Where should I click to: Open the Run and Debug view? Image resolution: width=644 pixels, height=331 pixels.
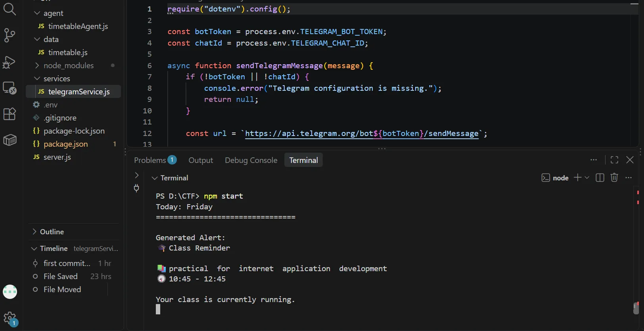[10, 62]
